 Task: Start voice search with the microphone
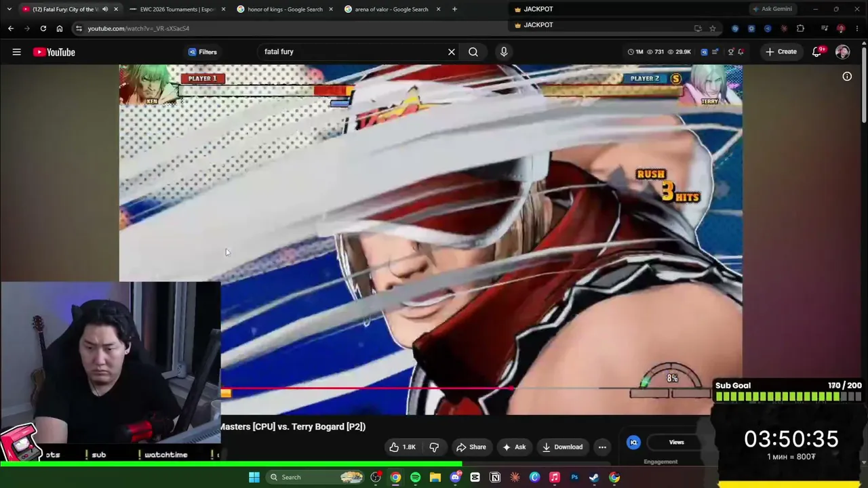pyautogui.click(x=504, y=52)
